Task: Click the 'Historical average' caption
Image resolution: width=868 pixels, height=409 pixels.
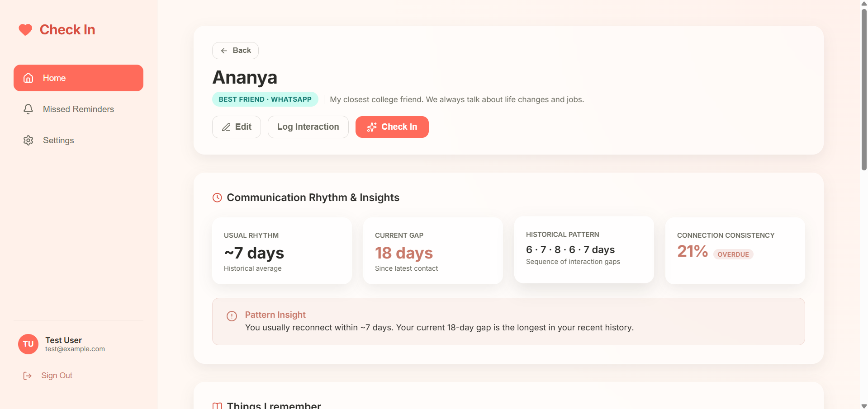Action: pyautogui.click(x=253, y=268)
